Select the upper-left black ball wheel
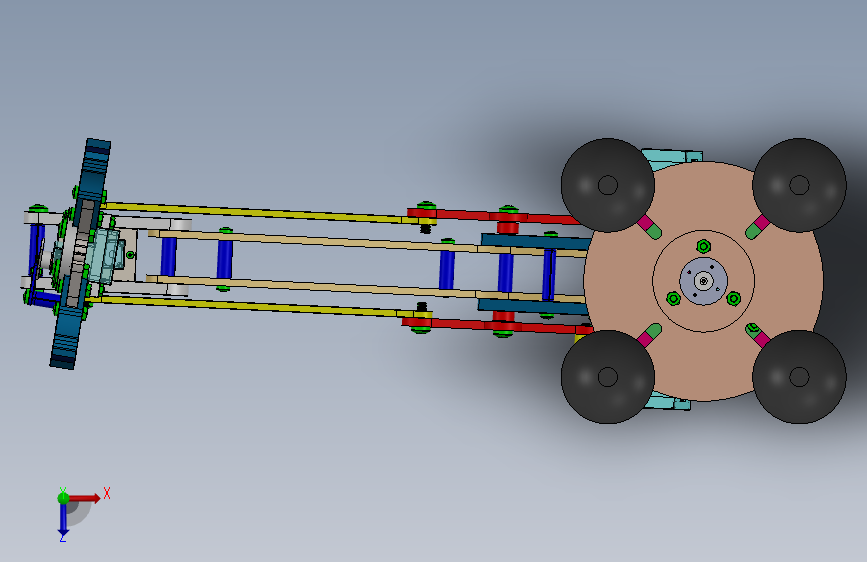The height and width of the screenshot is (562, 867). (608, 185)
